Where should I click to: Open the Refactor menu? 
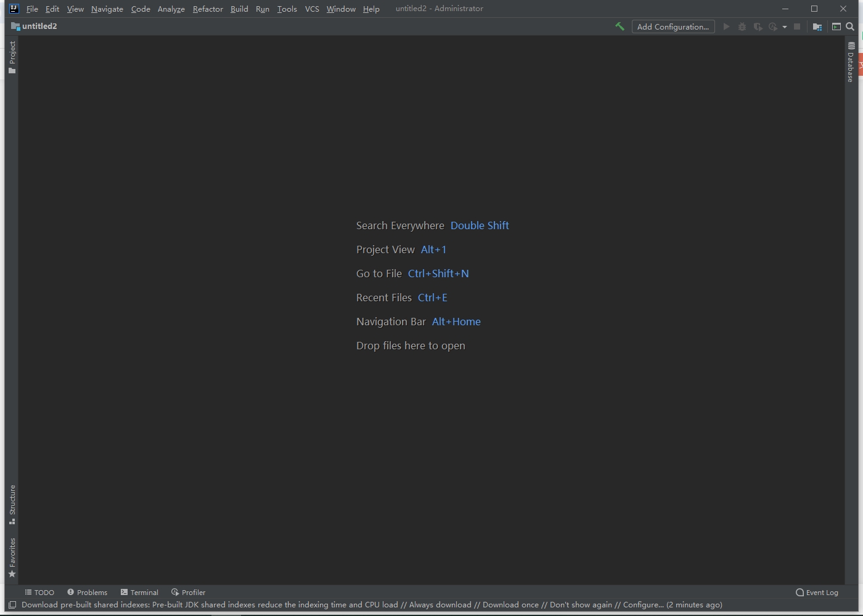tap(208, 9)
